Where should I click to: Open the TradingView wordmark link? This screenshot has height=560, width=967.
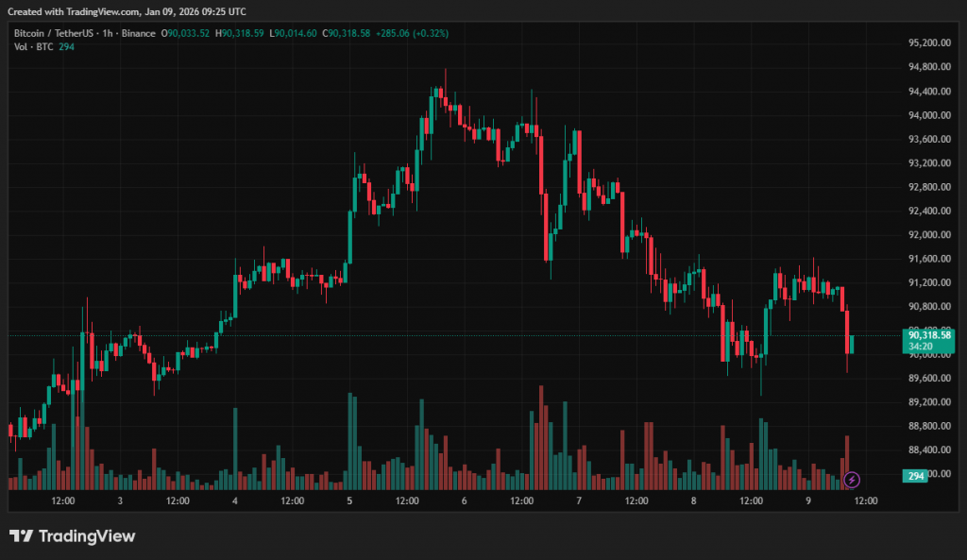[x=87, y=536]
